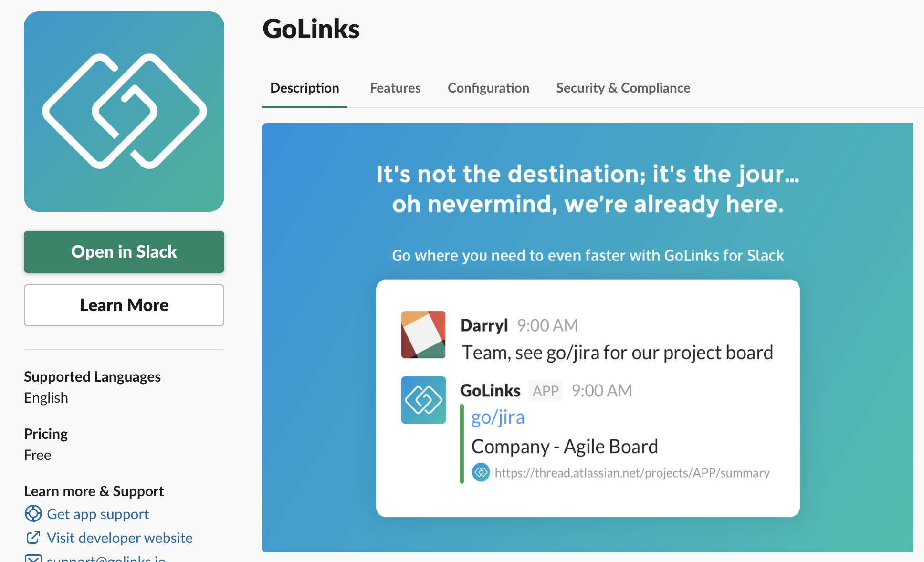Click Darryl's avatar in the preview message
The height and width of the screenshot is (562, 924).
pos(423,334)
